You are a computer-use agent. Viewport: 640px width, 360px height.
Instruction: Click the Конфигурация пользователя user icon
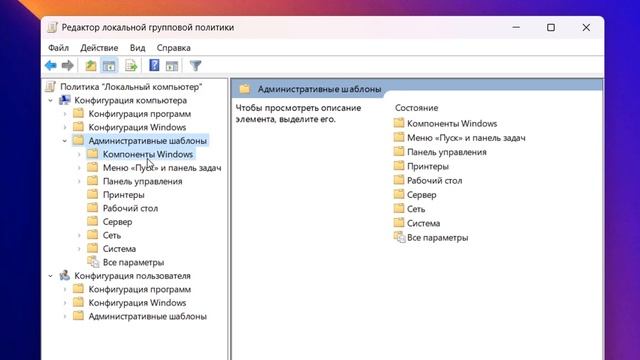[64, 276]
